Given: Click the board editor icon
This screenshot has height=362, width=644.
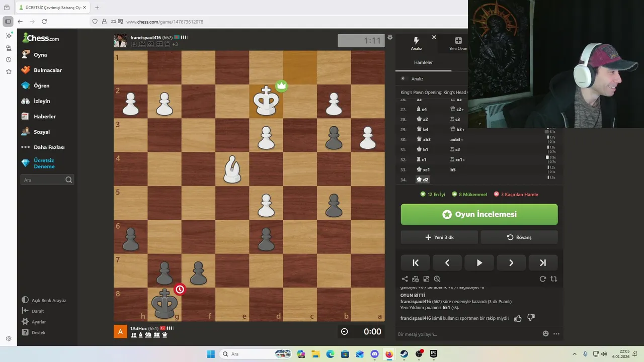Looking at the screenshot, I should (426, 279).
